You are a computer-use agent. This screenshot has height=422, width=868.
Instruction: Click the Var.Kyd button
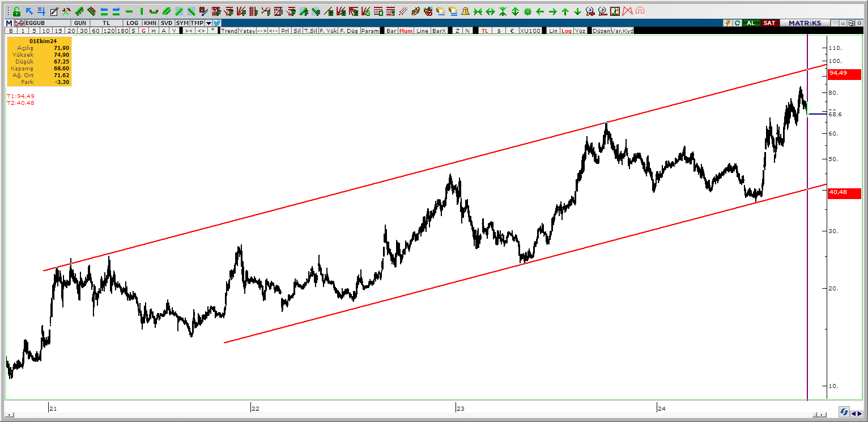point(622,31)
